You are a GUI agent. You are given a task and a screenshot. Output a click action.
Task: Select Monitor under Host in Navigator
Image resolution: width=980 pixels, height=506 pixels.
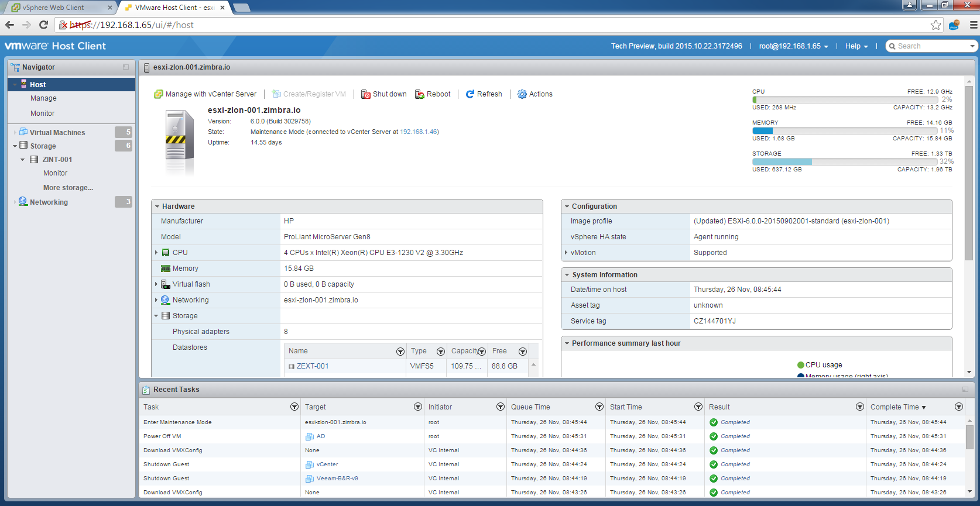(x=42, y=113)
